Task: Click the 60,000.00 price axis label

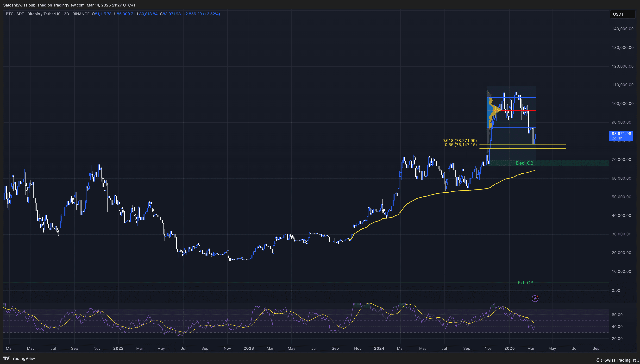Action: click(x=621, y=178)
